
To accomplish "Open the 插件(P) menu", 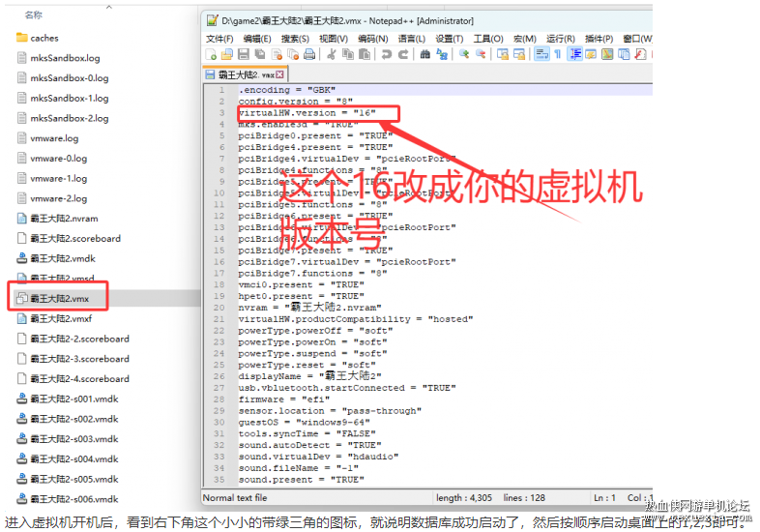I will (x=599, y=39).
